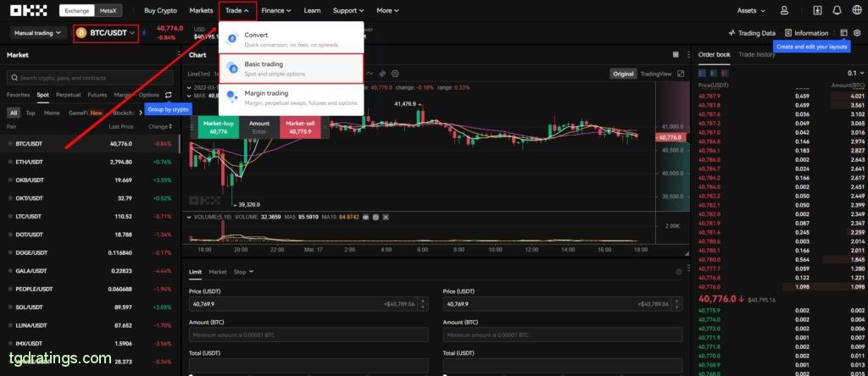Click the Bitcoin coin icon
This screenshot has height=376, width=868.
(81, 33)
